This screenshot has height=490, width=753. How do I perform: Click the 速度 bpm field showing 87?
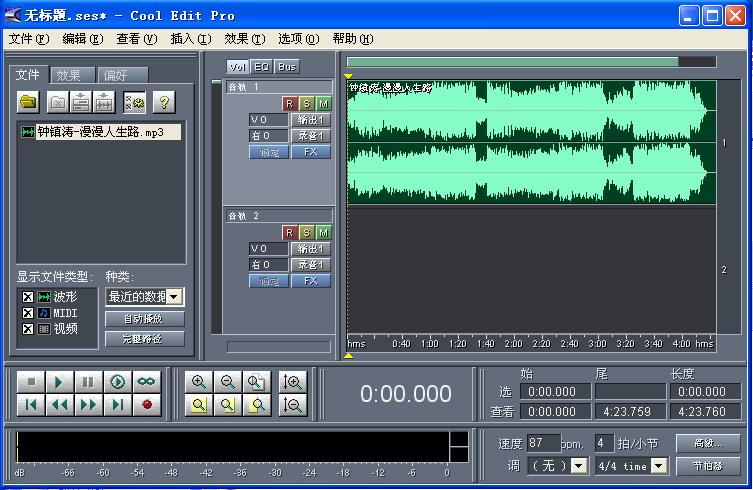tap(544, 443)
